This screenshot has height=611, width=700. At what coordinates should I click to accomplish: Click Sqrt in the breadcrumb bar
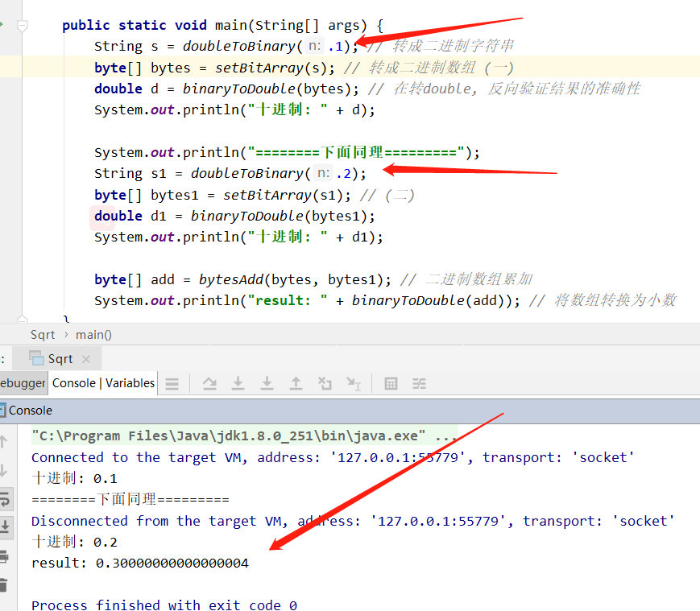(x=43, y=335)
